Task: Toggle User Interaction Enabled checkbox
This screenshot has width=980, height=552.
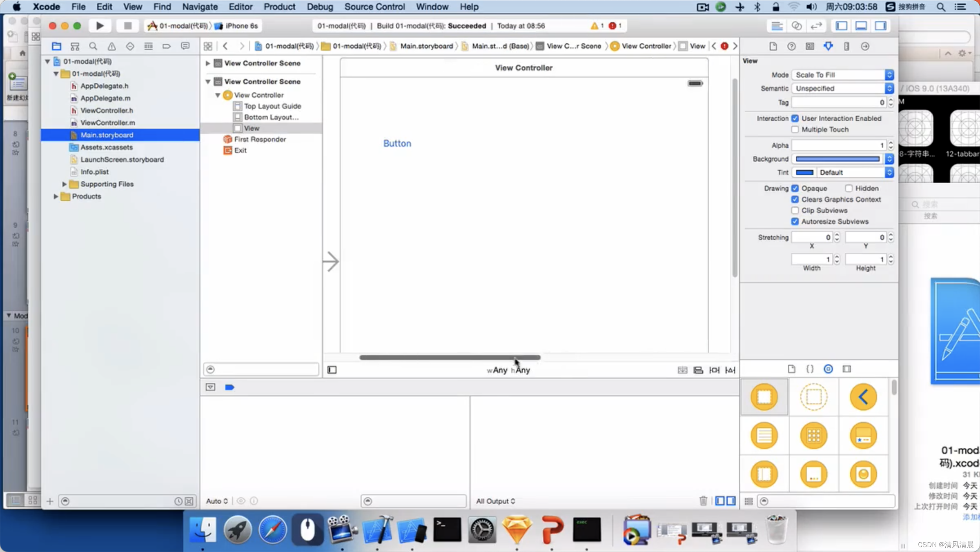Action: [795, 118]
